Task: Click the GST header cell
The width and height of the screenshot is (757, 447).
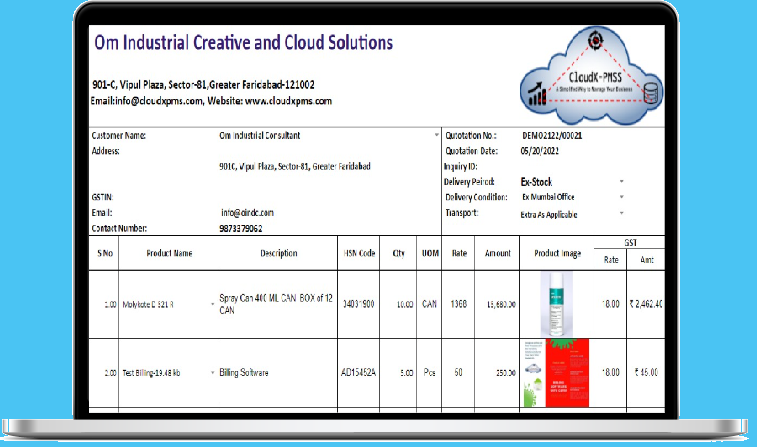Action: [x=630, y=242]
